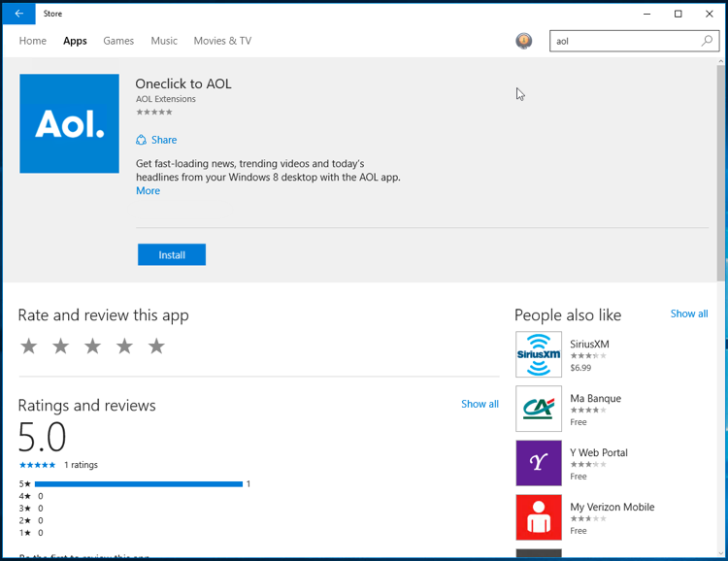Minimize the Store window
728x561 pixels.
[646, 14]
